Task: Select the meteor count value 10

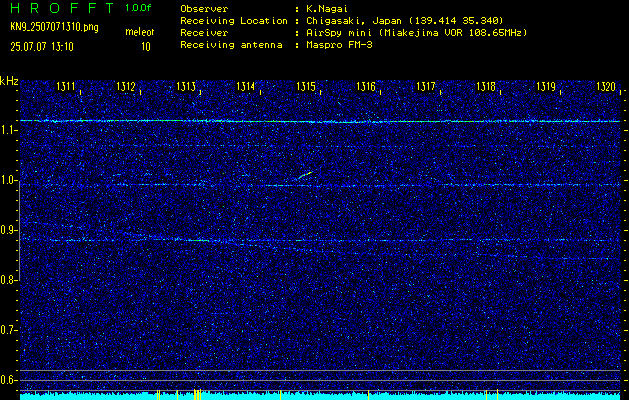Action: click(146, 47)
